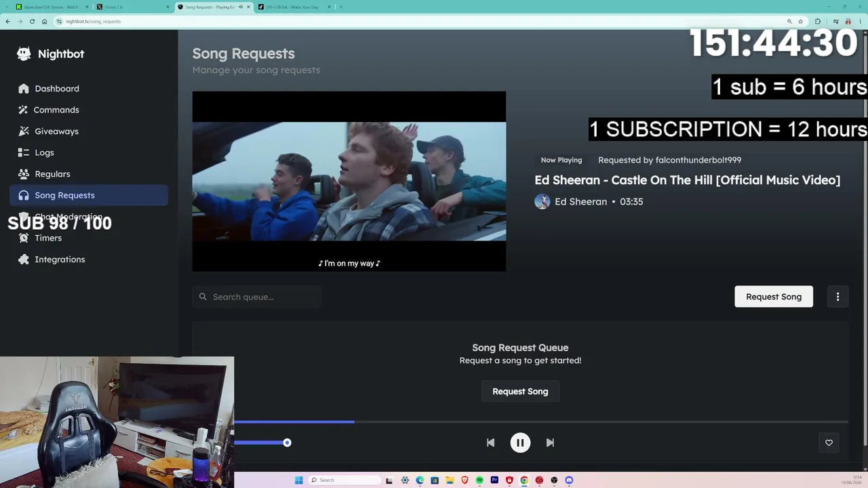The image size is (868, 488).
Task: Open Spotify from the taskbar
Action: click(x=479, y=481)
